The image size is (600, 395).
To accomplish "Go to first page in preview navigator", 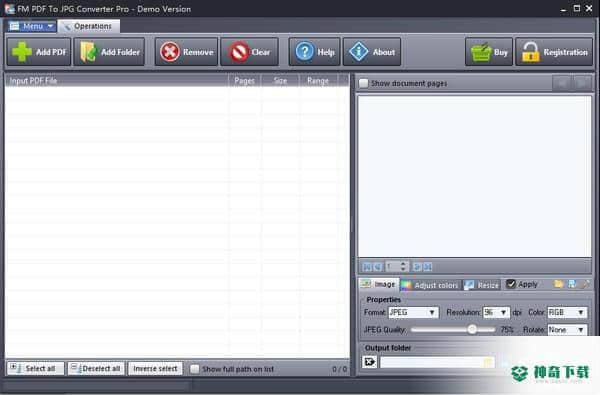I will pyautogui.click(x=367, y=266).
